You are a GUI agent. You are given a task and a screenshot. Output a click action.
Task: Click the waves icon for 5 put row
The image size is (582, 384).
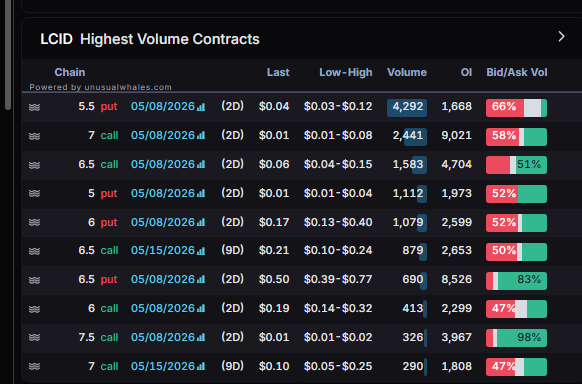pyautogui.click(x=34, y=194)
